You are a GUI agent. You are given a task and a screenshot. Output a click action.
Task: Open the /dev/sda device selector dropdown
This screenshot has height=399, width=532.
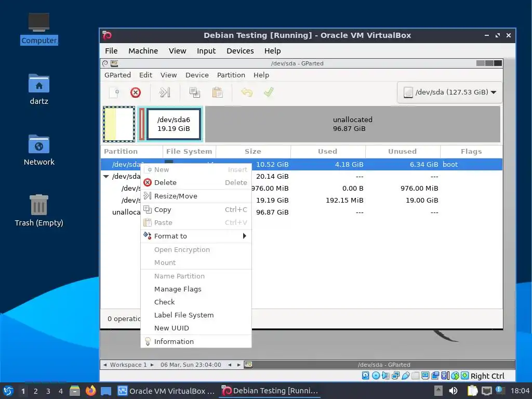(449, 92)
